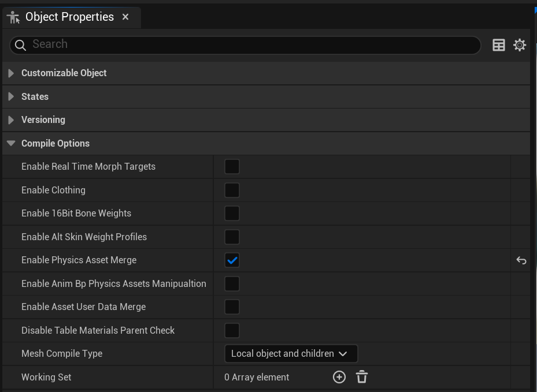Select the Working Set property label

click(46, 377)
